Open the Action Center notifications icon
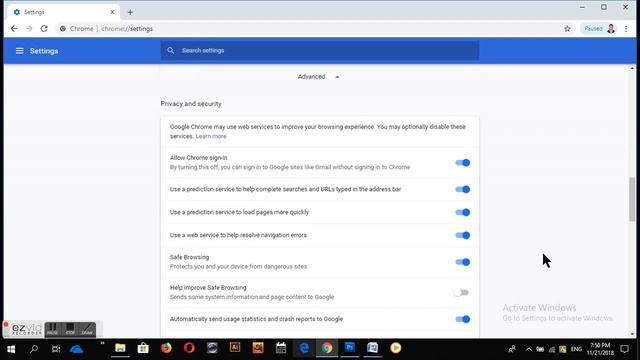 pyautogui.click(x=624, y=349)
